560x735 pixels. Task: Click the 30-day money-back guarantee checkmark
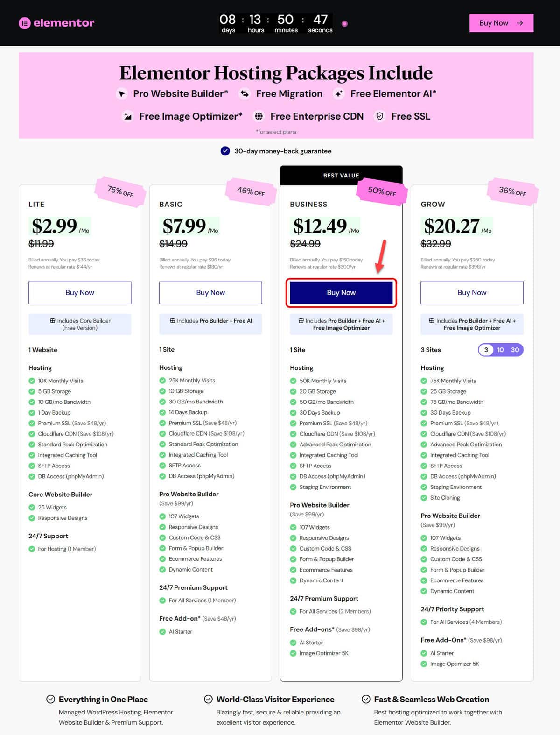[x=225, y=151]
